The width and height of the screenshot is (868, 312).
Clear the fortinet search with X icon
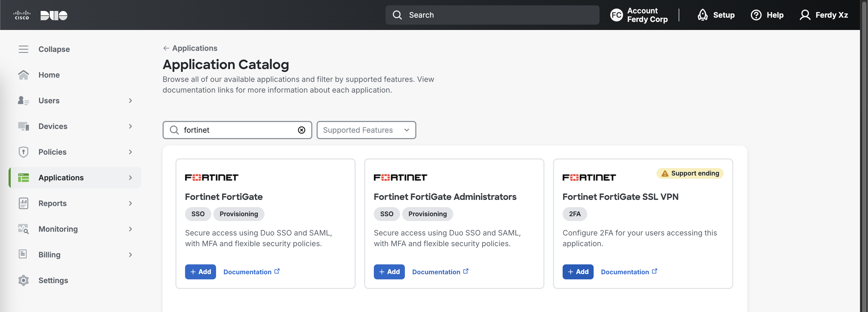click(x=302, y=130)
